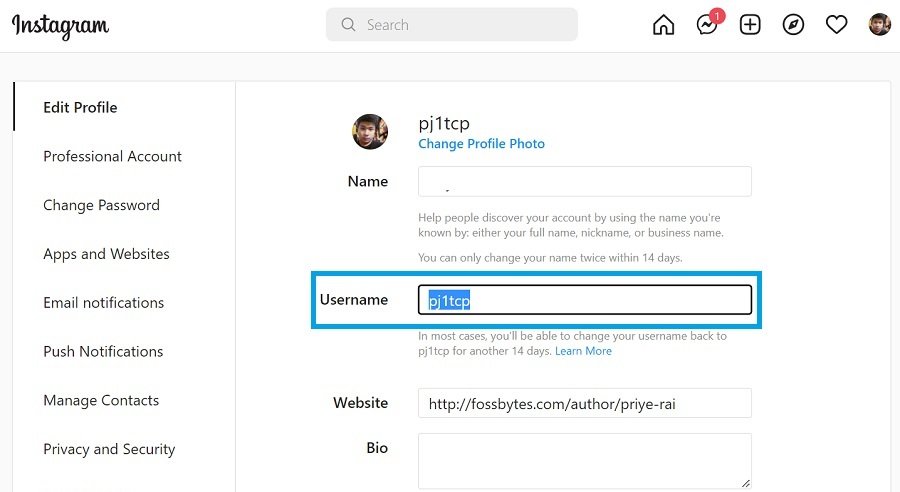Open profile menu avatar in top bar

pos(879,25)
